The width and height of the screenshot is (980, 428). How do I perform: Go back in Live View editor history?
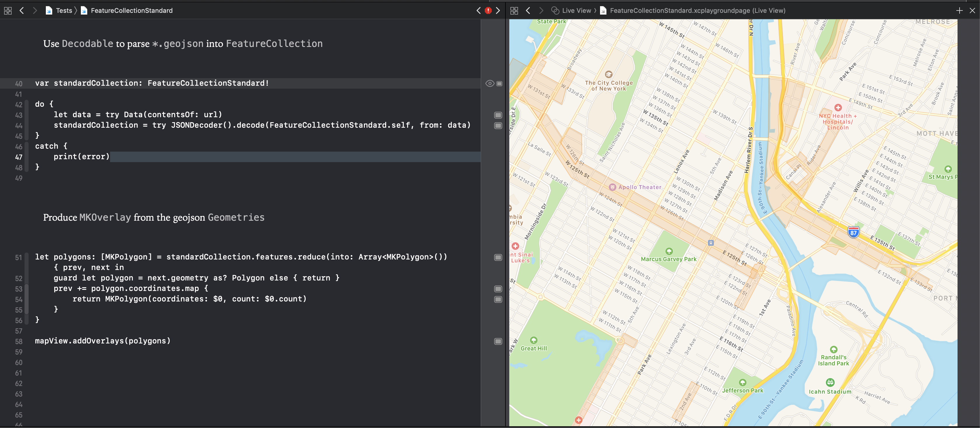pos(528,11)
